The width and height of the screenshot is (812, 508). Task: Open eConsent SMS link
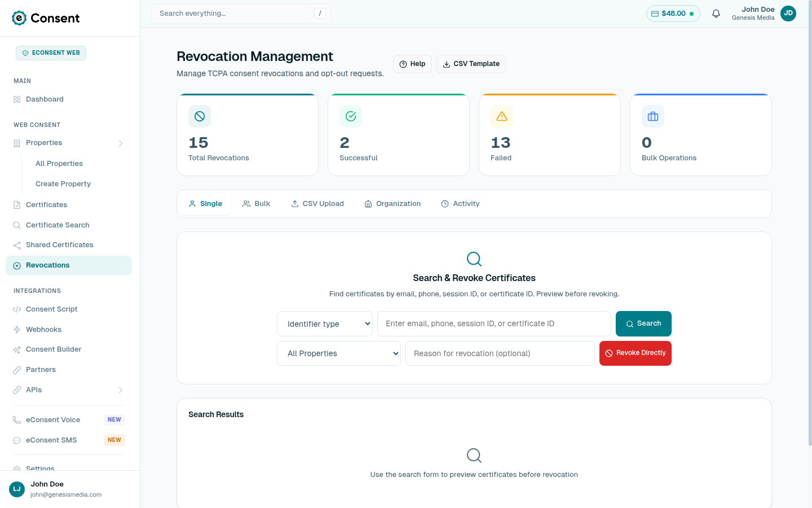[69, 440]
